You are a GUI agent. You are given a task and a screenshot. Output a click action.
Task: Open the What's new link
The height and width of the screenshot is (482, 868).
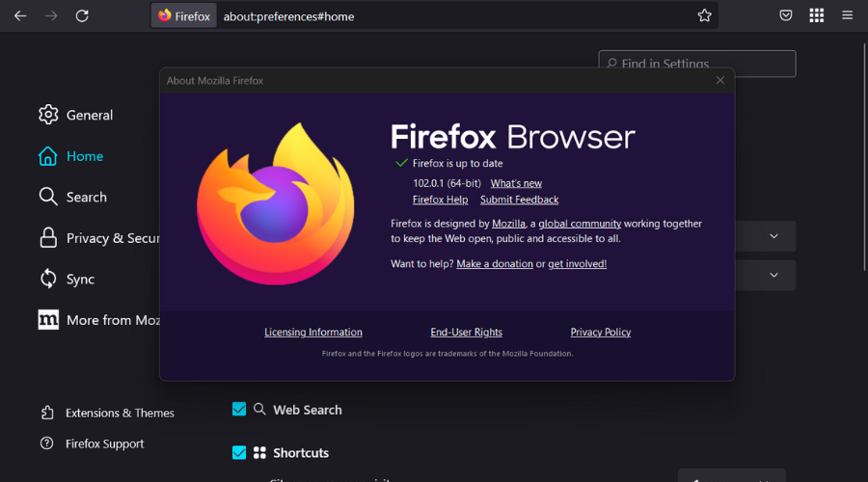point(516,183)
